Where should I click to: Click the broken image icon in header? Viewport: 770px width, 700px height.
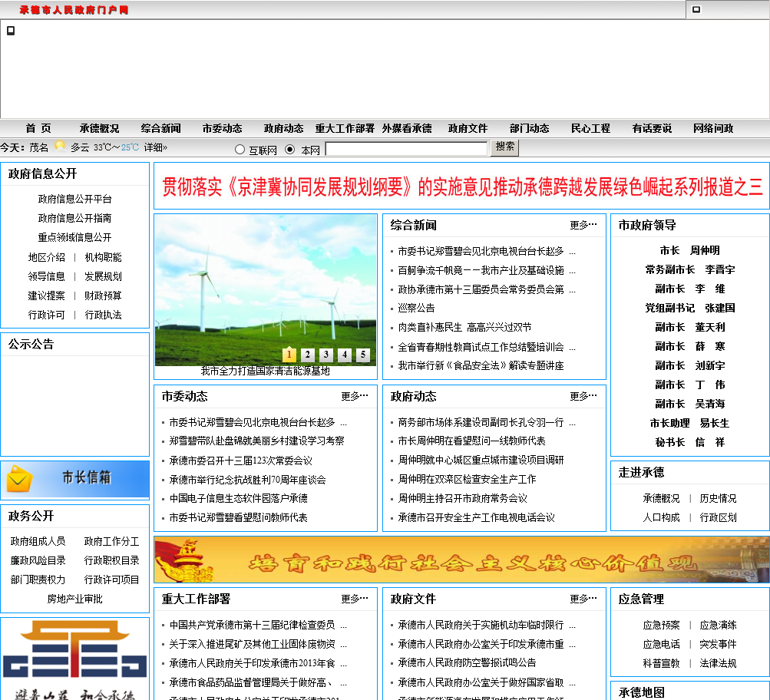click(x=10, y=31)
